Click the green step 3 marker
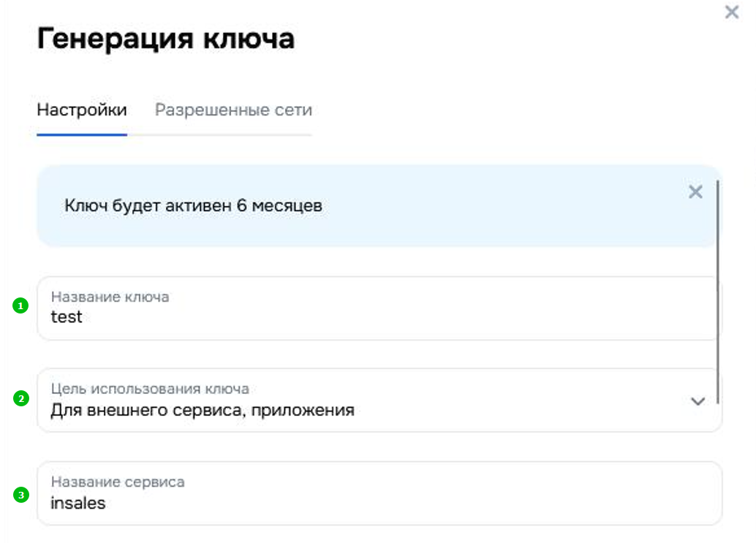Image resolution: width=756 pixels, height=543 pixels. (x=20, y=495)
